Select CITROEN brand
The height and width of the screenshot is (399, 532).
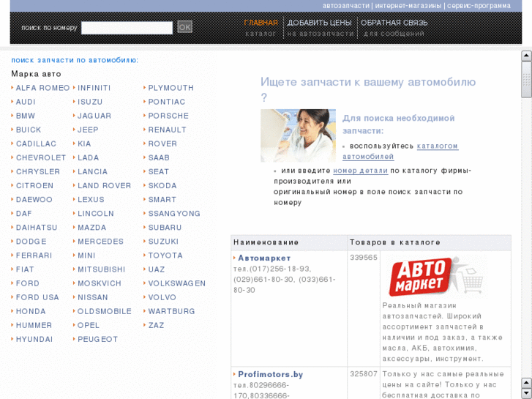tap(34, 185)
